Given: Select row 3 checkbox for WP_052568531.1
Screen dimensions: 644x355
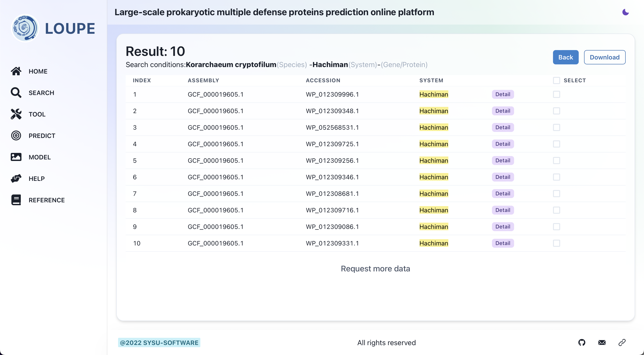Looking at the screenshot, I should pos(556,127).
